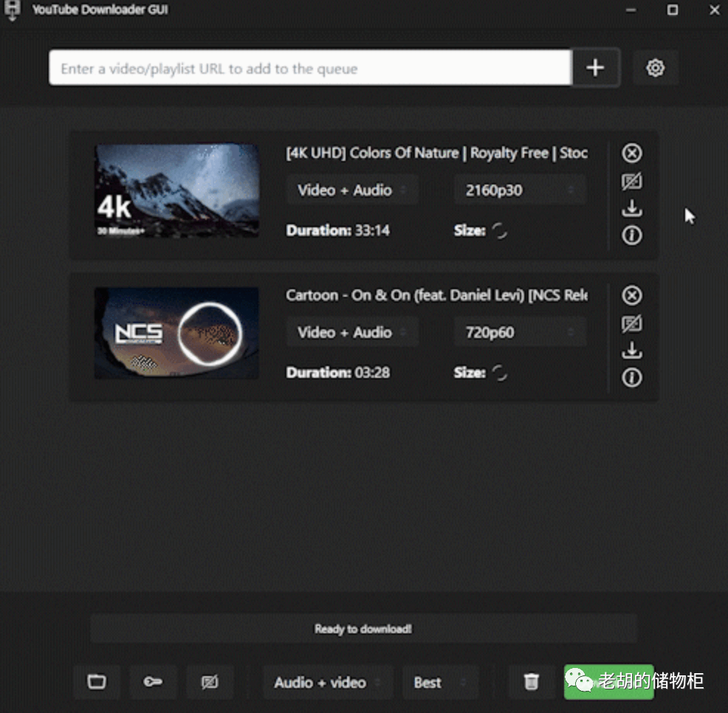
Task: Toggle subtitles icon for Colors Of Nature
Action: pos(632,181)
